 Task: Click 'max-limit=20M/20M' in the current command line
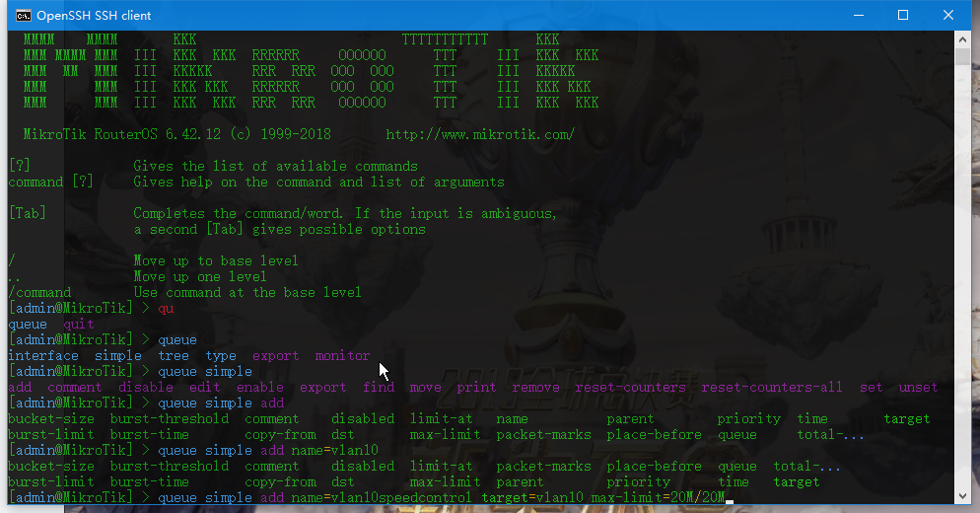pos(658,497)
